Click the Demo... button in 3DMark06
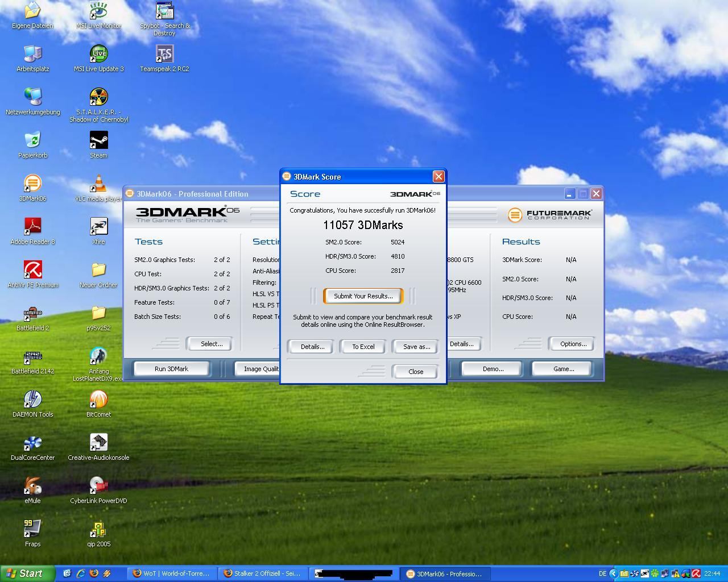The width and height of the screenshot is (728, 582). [x=493, y=369]
